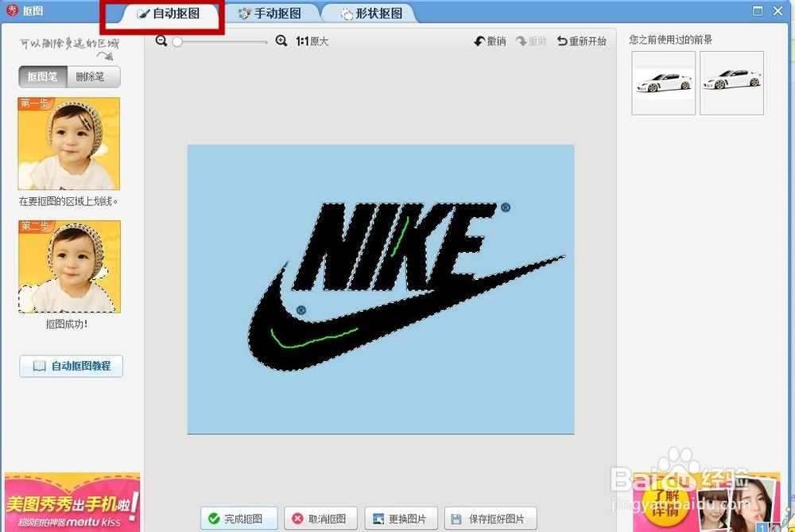The height and width of the screenshot is (532, 795).
Task: Choose second white car foreground thumbnail
Action: [731, 83]
